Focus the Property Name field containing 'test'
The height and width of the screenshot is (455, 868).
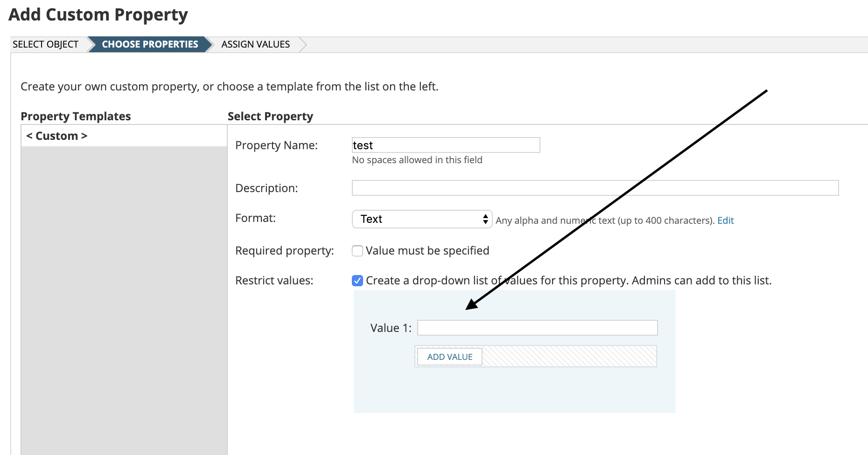pyautogui.click(x=446, y=145)
